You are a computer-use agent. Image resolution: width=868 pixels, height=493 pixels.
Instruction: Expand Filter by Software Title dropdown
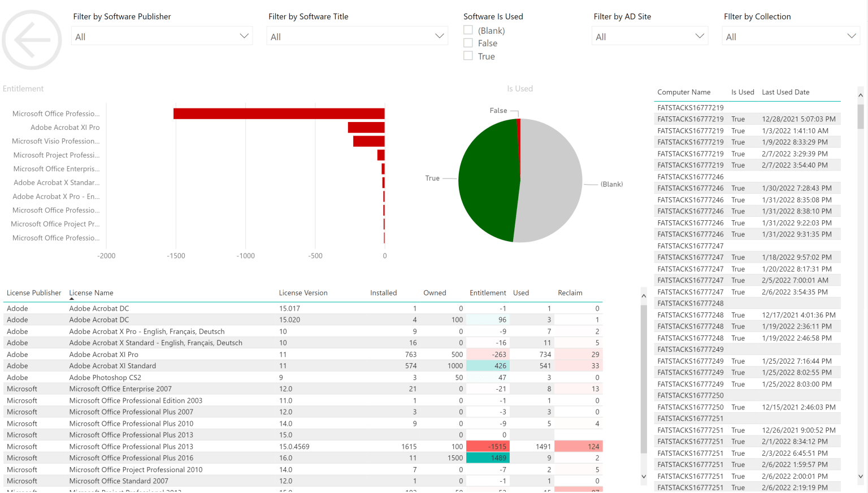357,37
